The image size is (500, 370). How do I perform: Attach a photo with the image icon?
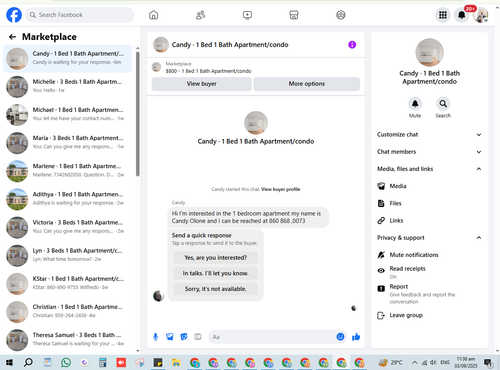(x=170, y=337)
